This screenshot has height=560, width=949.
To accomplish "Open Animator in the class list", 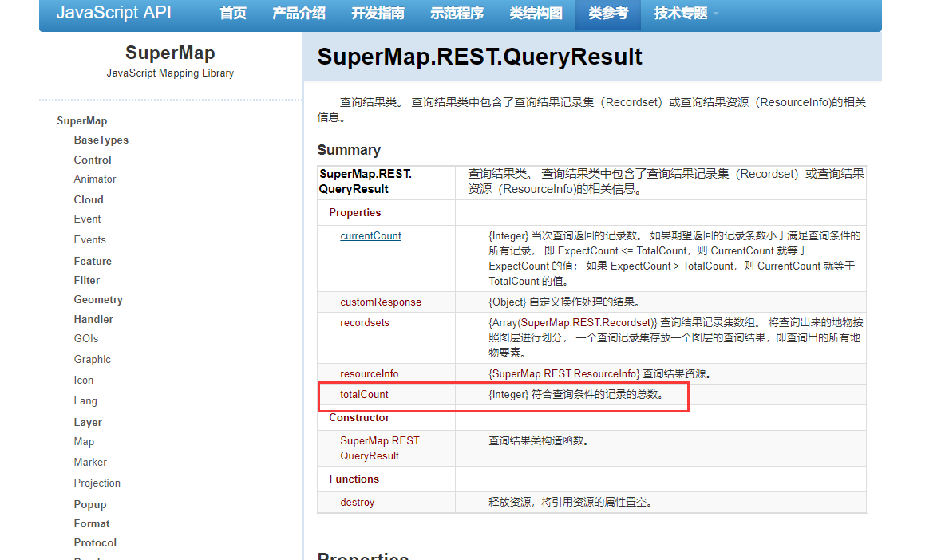I will coord(95,179).
